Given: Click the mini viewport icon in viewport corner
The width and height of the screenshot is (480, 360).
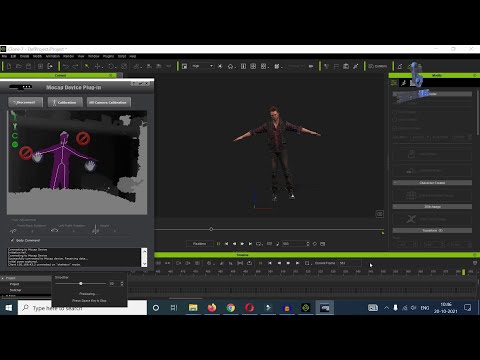Looking at the screenshot, I should (x=379, y=214).
